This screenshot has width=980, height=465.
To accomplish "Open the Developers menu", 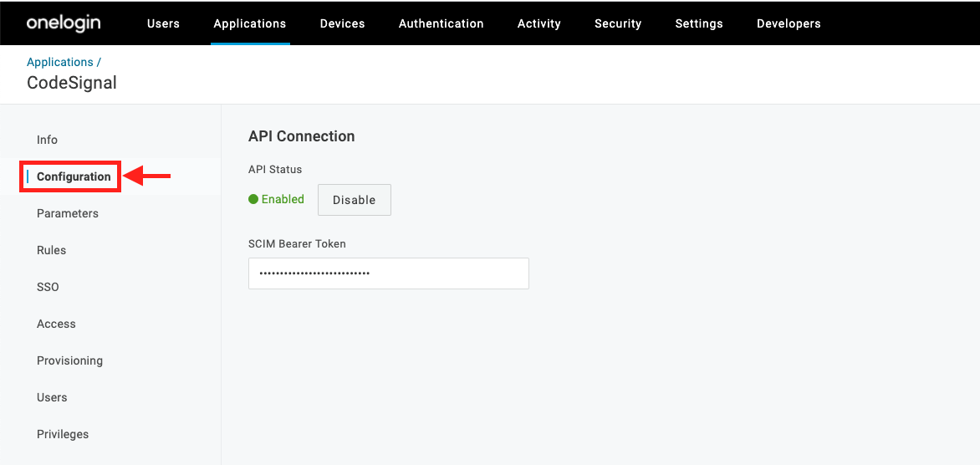I will [789, 23].
